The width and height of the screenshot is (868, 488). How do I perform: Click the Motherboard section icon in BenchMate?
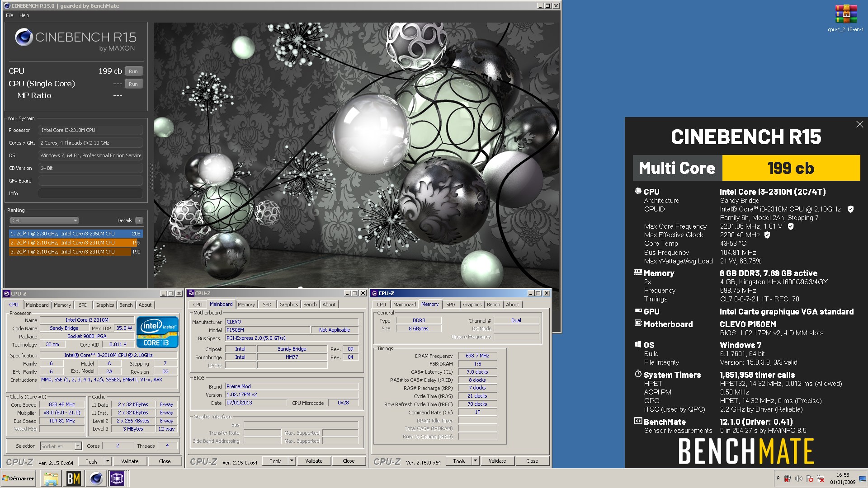point(638,323)
